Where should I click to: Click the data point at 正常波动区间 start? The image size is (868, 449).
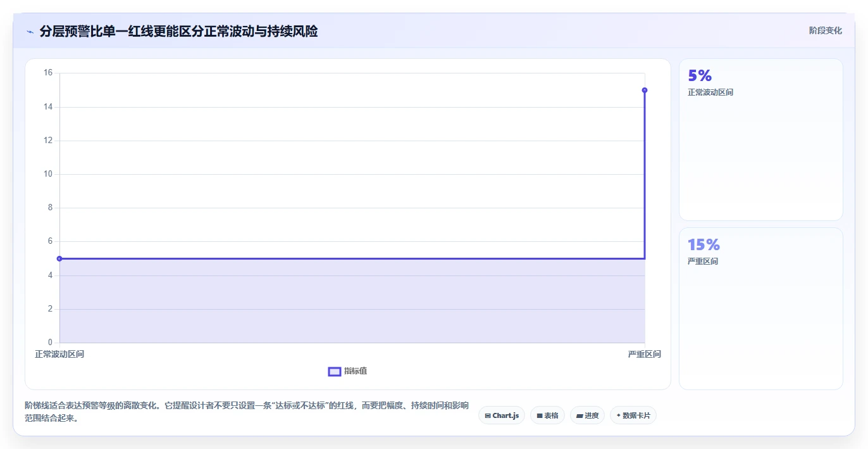pyautogui.click(x=59, y=258)
